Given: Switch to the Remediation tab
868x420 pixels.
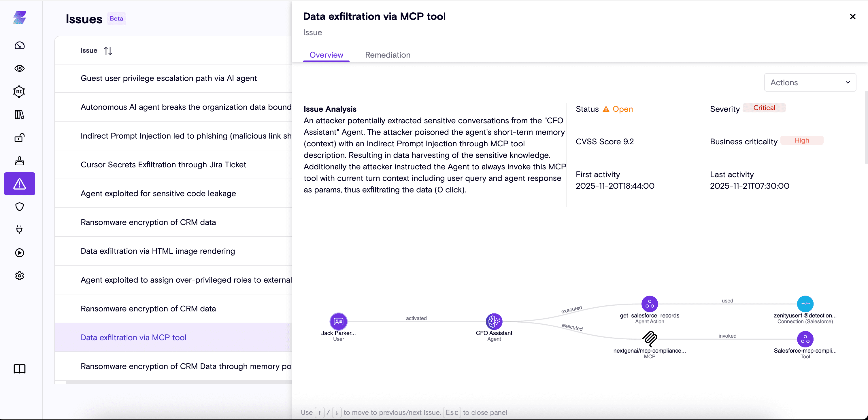Looking at the screenshot, I should tap(388, 55).
